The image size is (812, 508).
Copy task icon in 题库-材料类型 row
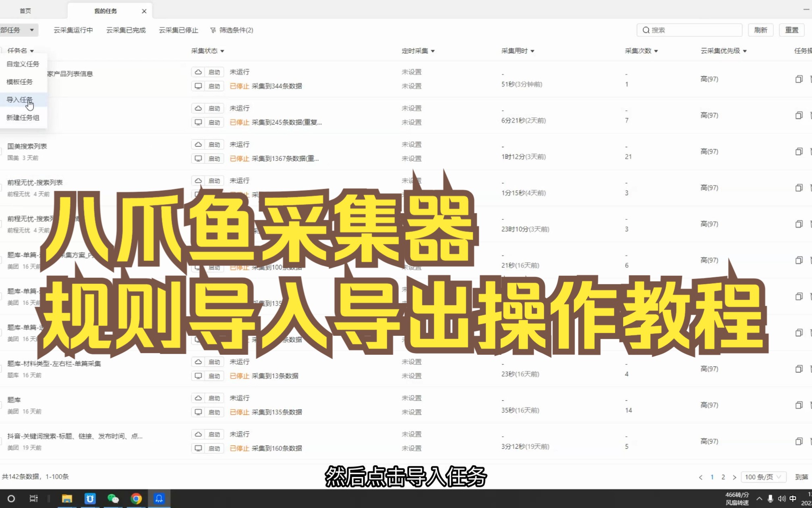799,369
